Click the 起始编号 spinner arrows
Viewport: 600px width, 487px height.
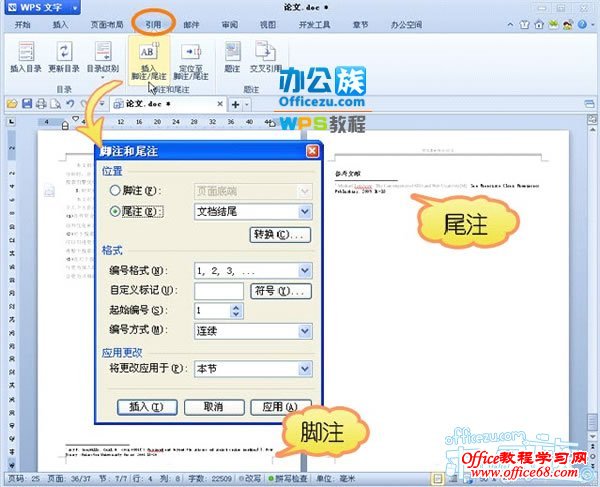point(236,310)
